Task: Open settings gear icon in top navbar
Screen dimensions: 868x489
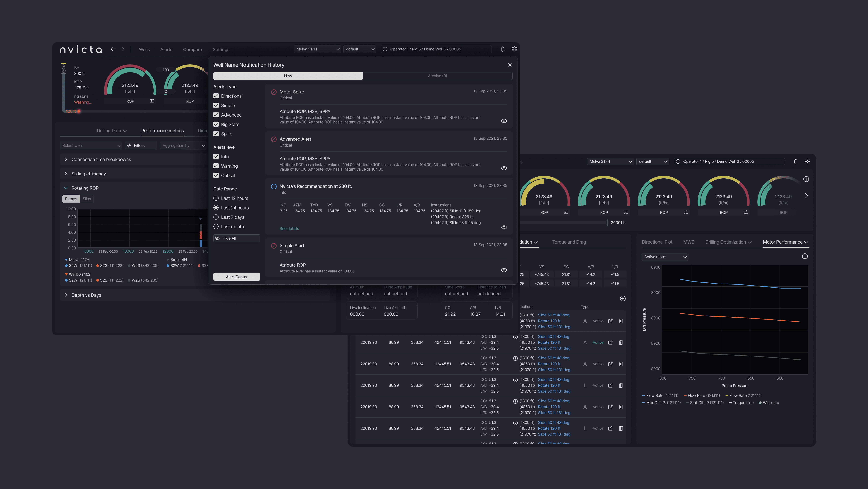Action: pos(514,49)
